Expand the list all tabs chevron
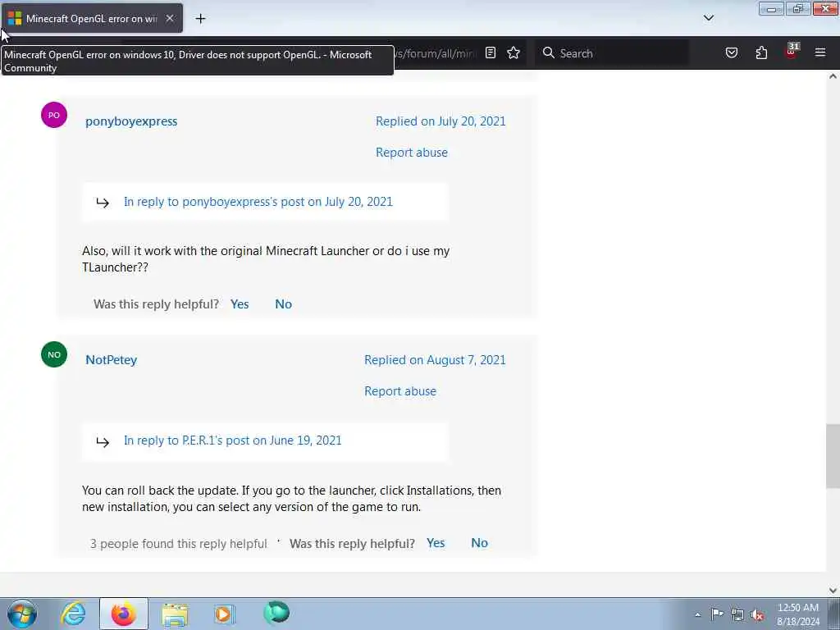Screen dimensions: 840x630 [x=708, y=18]
